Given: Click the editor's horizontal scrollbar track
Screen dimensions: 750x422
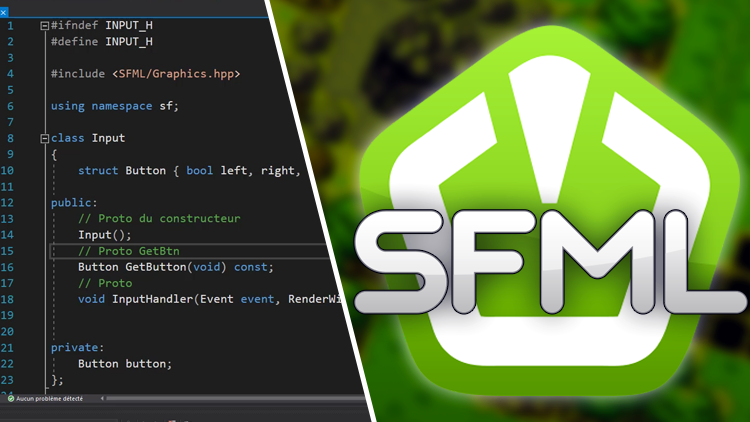Looking at the screenshot, I should coord(234,398).
